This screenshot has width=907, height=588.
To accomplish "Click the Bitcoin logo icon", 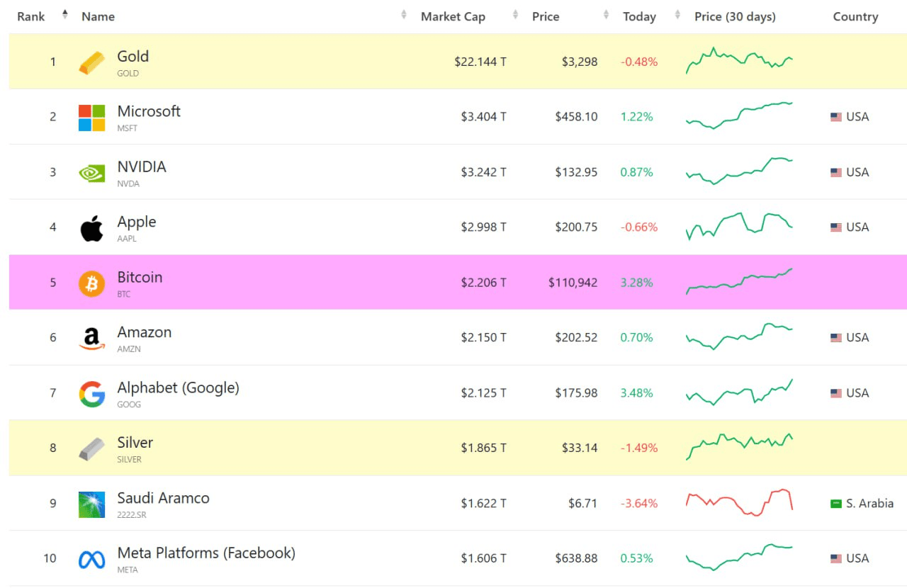I will click(92, 283).
